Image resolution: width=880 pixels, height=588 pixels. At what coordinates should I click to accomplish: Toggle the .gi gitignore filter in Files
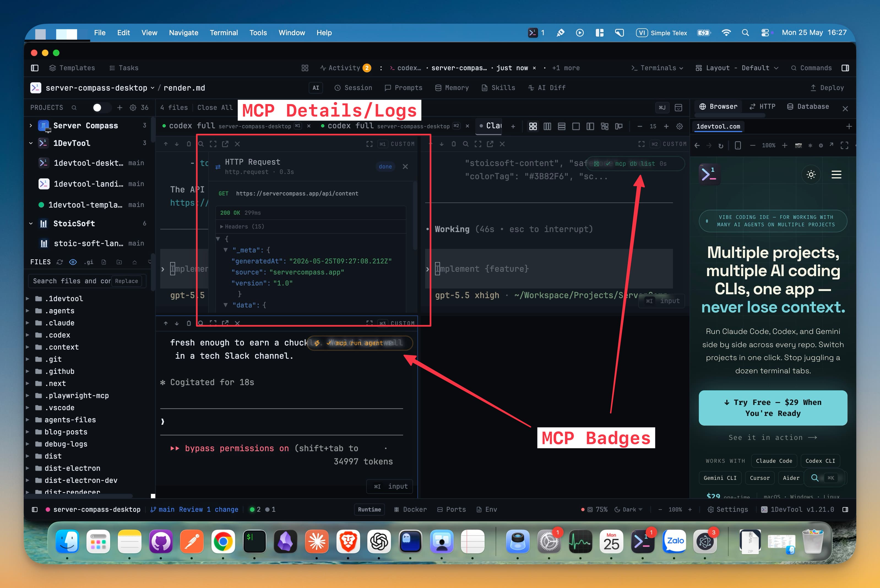pyautogui.click(x=89, y=262)
